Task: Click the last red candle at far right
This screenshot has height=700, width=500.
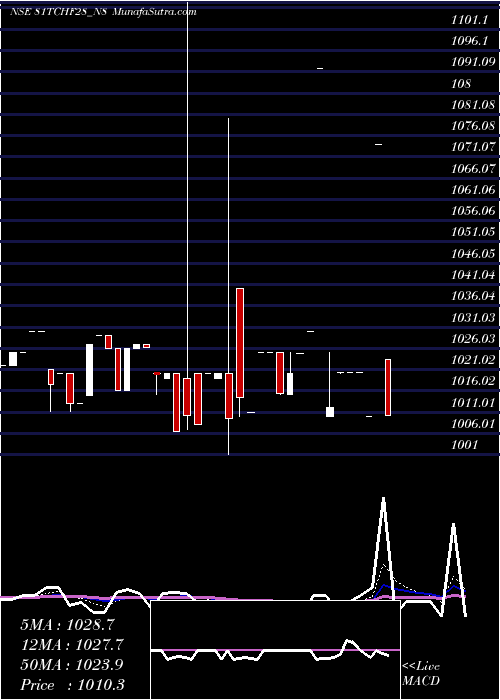Action: point(388,388)
